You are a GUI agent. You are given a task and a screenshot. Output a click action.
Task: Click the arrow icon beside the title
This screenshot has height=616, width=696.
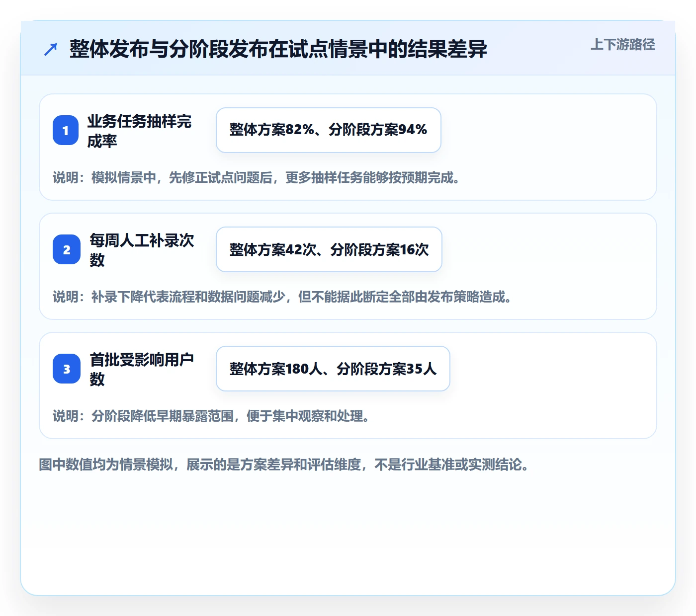point(51,49)
